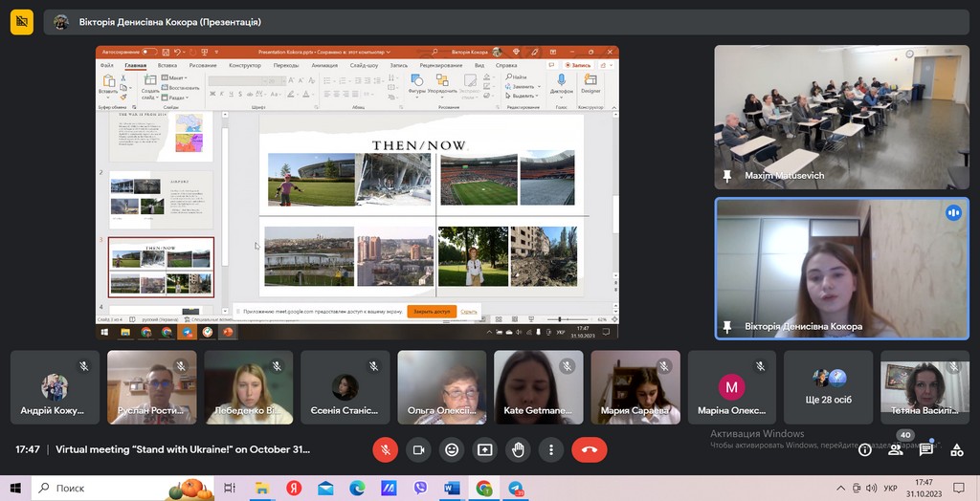Open Viber from the Windows taskbar
The image size is (980, 501).
[x=420, y=488]
